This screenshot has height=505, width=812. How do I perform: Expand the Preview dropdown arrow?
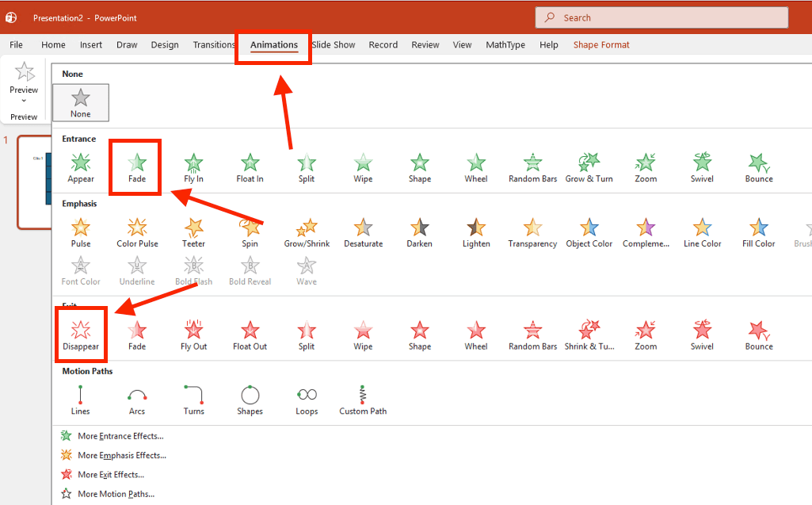24,101
